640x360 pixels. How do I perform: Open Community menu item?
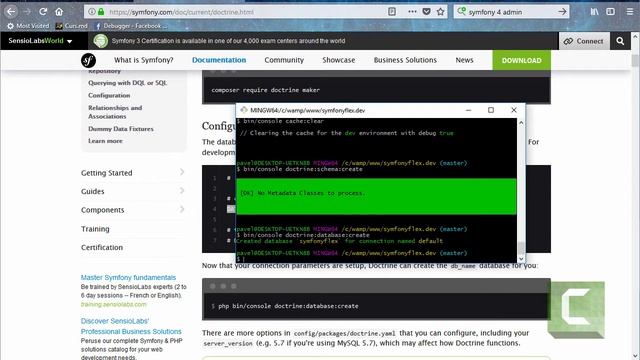tap(284, 60)
